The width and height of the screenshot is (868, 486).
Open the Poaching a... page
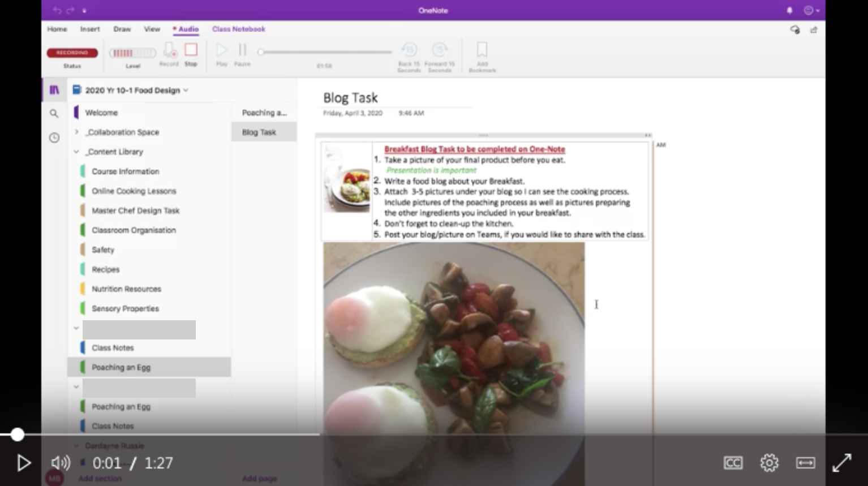(264, 113)
